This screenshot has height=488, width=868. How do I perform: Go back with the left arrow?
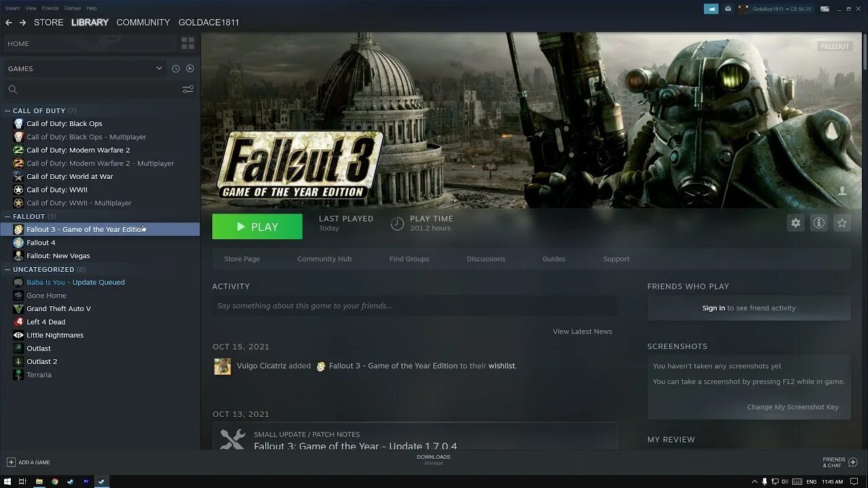click(x=9, y=22)
